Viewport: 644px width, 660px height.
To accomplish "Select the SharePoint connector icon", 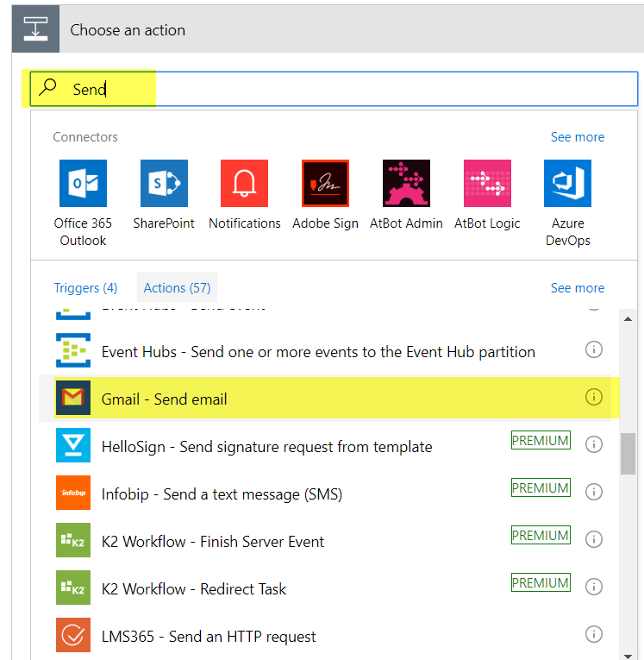I will click(164, 183).
